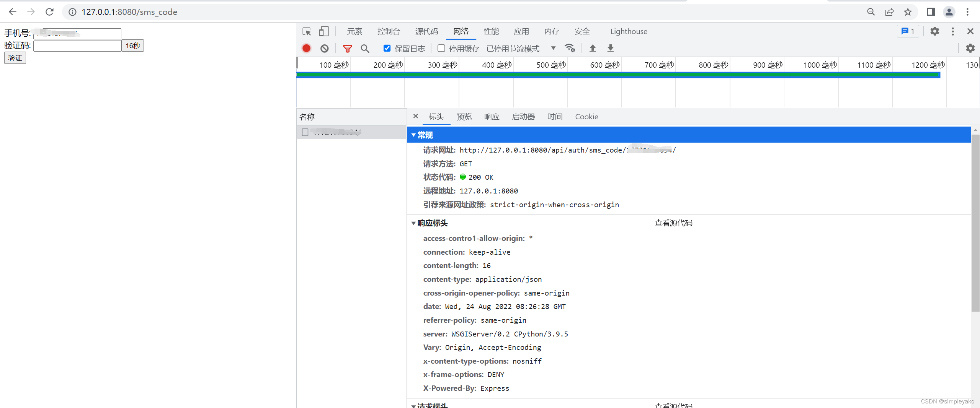The image size is (980, 408).
Task: Tick the request row checkbox icon
Action: pyautogui.click(x=305, y=132)
